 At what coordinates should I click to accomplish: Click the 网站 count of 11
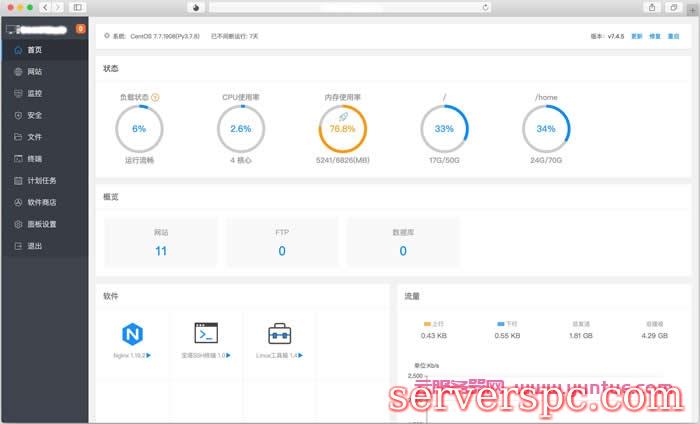(161, 251)
